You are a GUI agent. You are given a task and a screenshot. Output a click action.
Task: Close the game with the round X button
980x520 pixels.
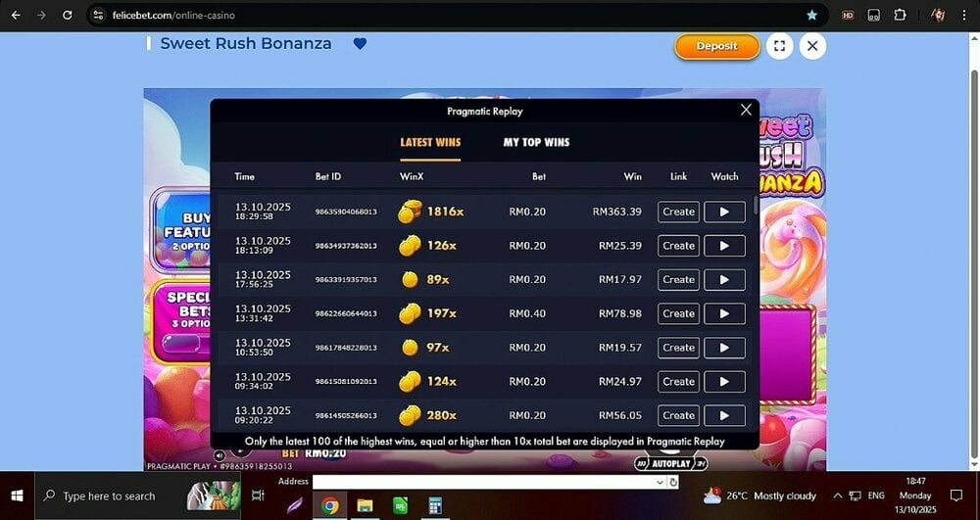tap(812, 46)
